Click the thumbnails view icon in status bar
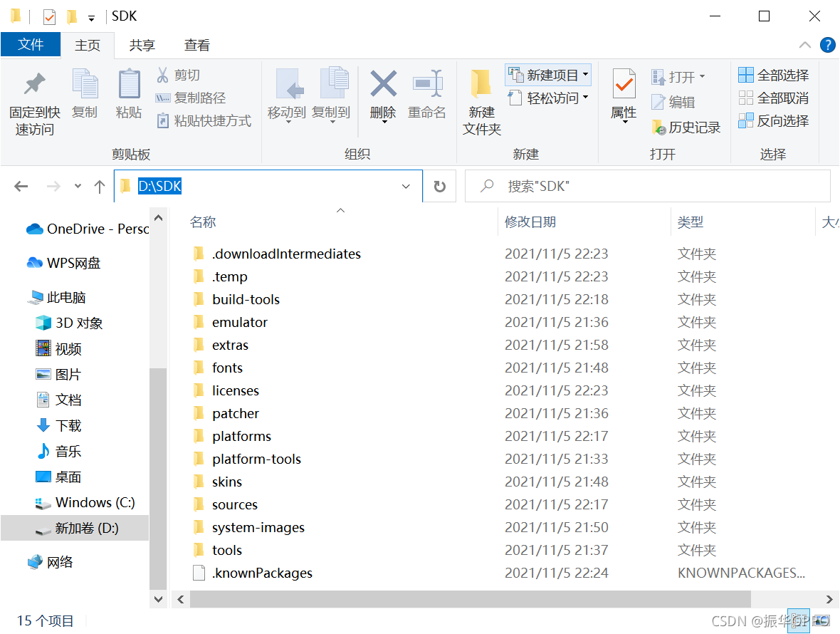This screenshot has width=840, height=634. [821, 621]
